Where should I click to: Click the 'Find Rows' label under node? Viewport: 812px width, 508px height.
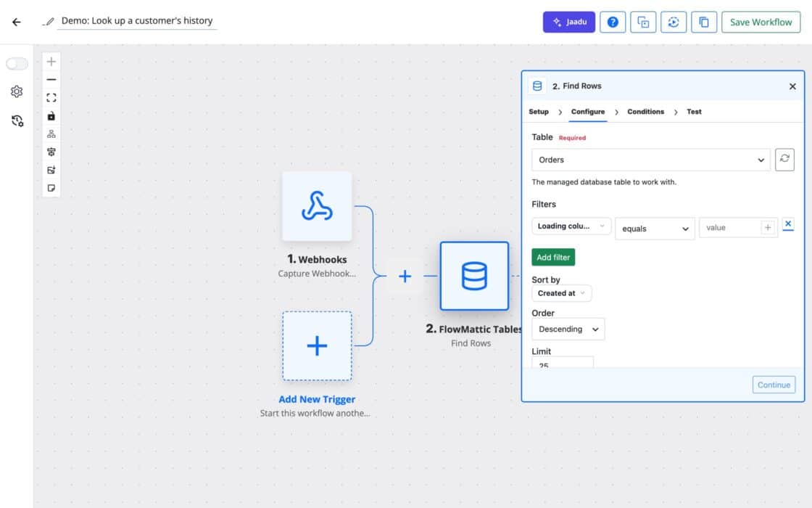471,343
